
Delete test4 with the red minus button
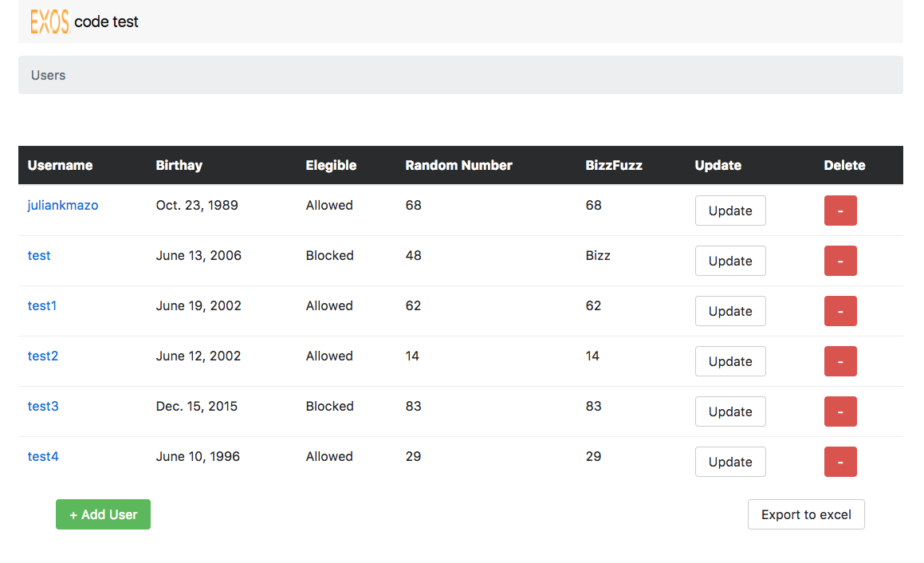pyautogui.click(x=839, y=462)
